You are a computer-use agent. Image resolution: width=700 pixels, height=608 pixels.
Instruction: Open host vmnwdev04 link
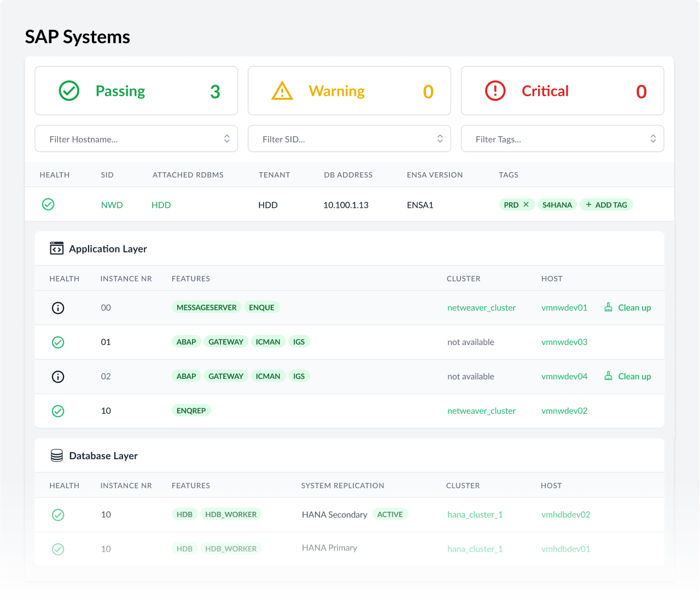[564, 377]
